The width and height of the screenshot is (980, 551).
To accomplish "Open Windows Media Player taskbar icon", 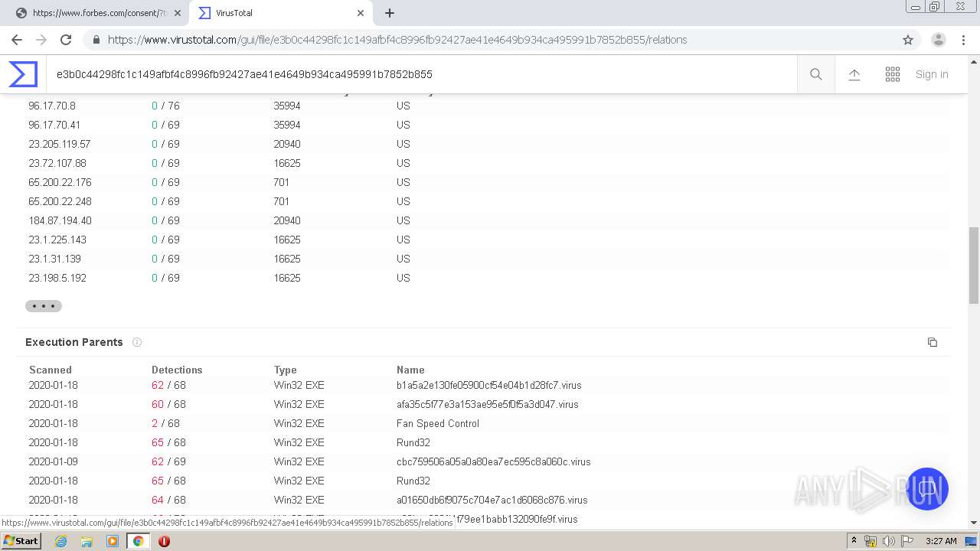I will (x=113, y=541).
